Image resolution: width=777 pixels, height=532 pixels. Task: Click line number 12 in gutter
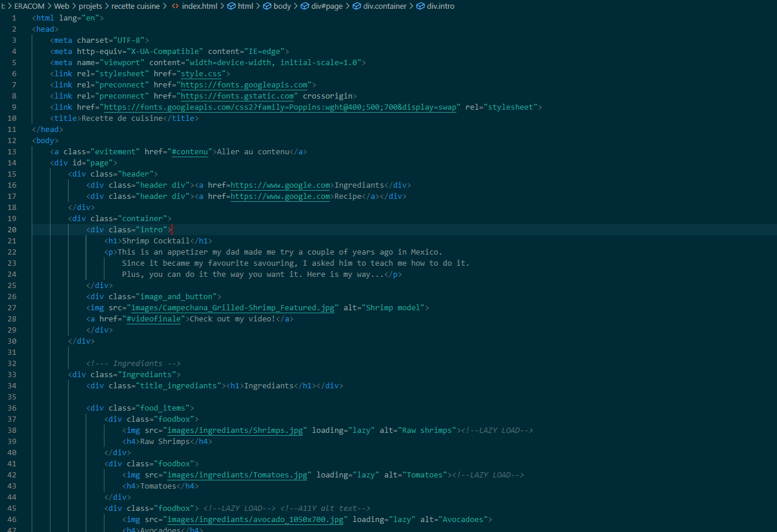pyautogui.click(x=12, y=141)
